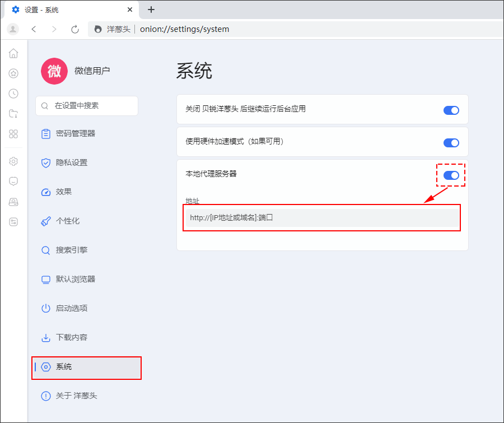Viewport: 504px width, 423px height.
Task: Click the gear settings icon in sidebar
Action: click(13, 161)
